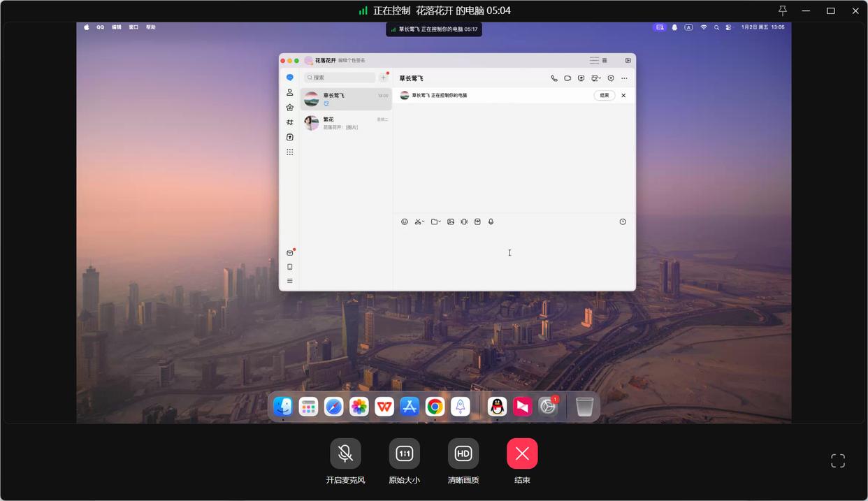Click the QQ search box
Image resolution: width=868 pixels, height=501 pixels.
click(x=340, y=78)
